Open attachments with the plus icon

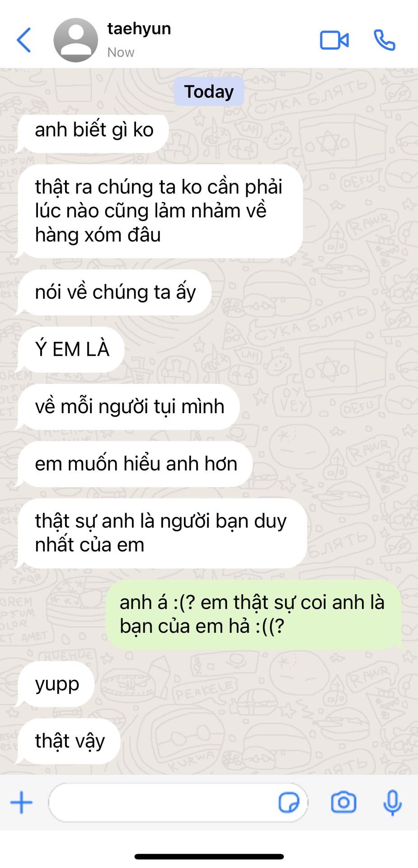[21, 803]
